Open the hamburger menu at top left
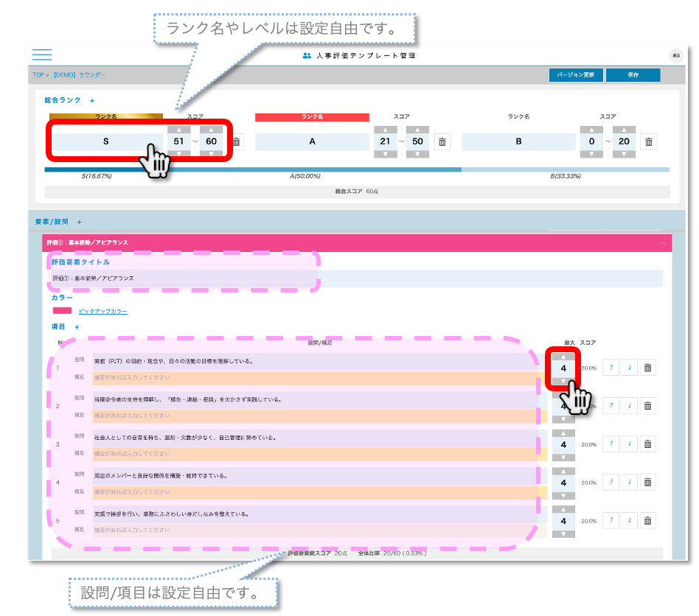The width and height of the screenshot is (699, 616). click(42, 55)
